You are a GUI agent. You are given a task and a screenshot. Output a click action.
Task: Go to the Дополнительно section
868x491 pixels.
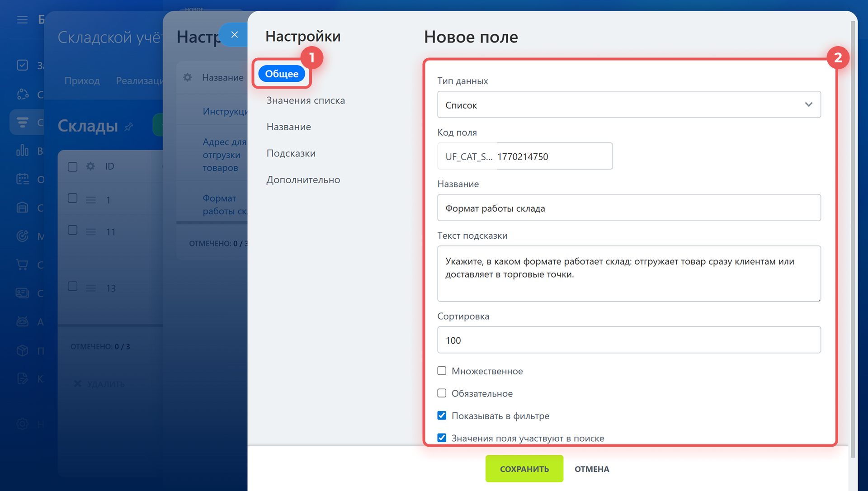click(x=303, y=179)
